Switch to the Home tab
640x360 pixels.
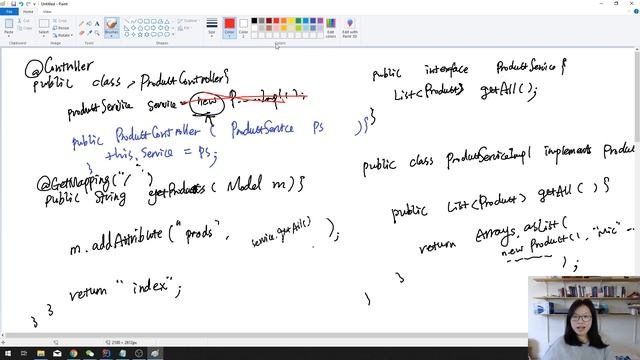(28, 11)
